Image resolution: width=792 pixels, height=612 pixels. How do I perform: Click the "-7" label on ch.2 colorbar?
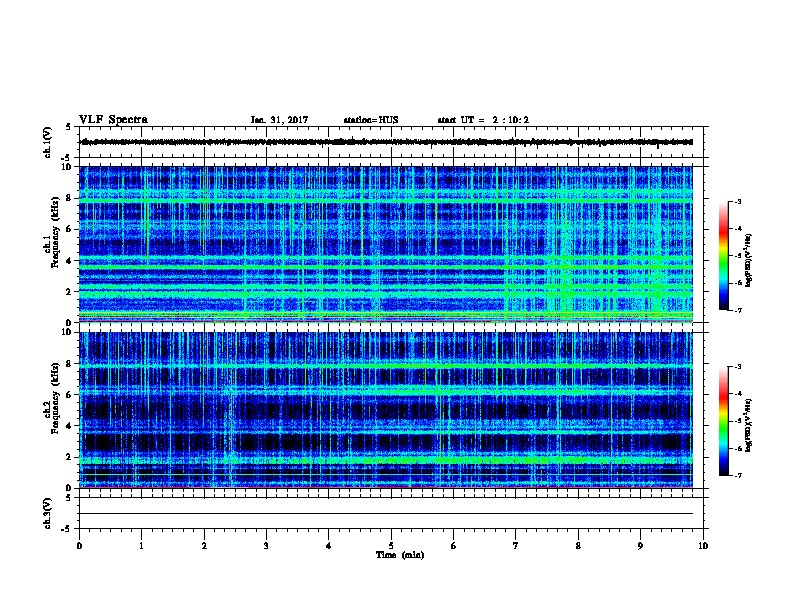tap(737, 475)
